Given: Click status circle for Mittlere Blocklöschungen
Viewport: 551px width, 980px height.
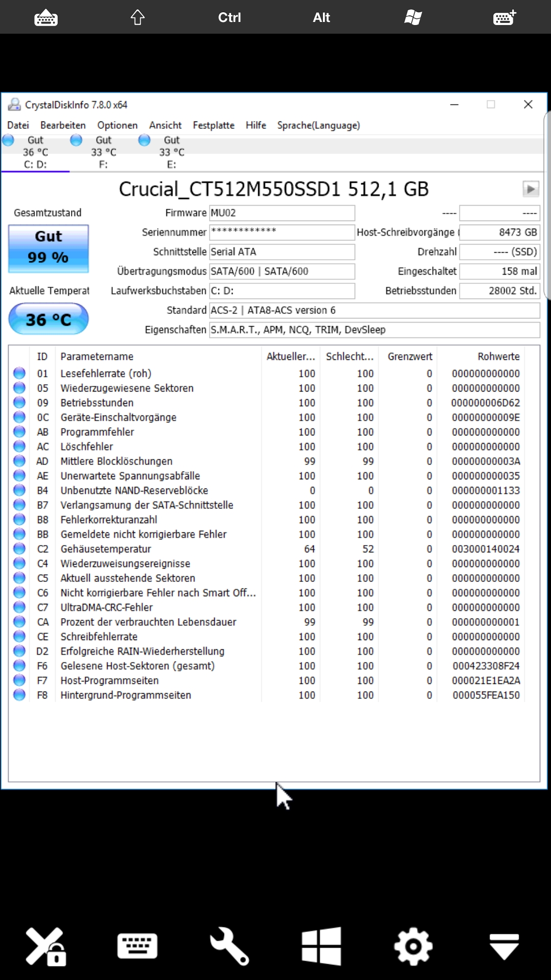Looking at the screenshot, I should point(19,461).
